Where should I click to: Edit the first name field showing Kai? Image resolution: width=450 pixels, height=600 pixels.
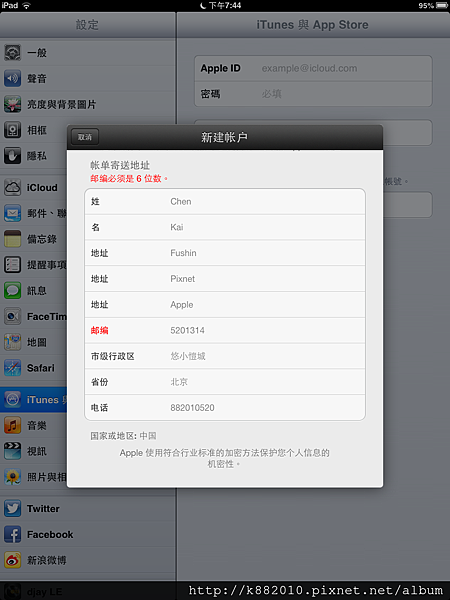(225, 227)
